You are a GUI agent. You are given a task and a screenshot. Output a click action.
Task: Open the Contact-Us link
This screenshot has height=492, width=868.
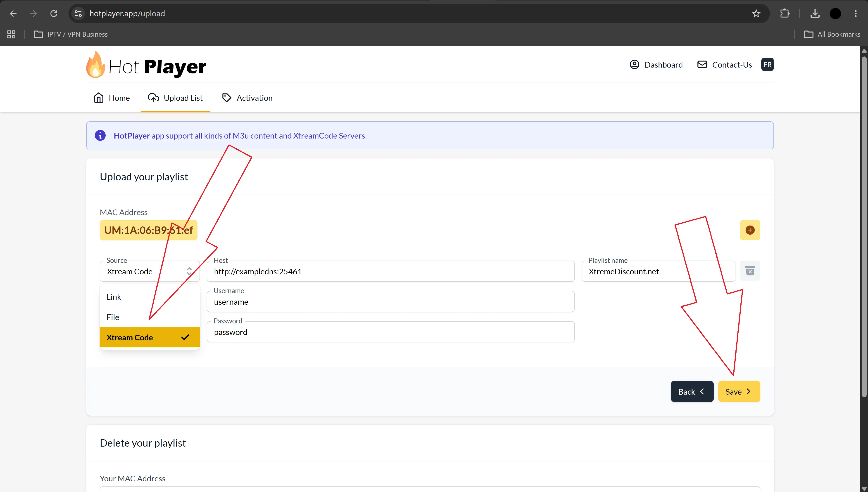point(725,65)
